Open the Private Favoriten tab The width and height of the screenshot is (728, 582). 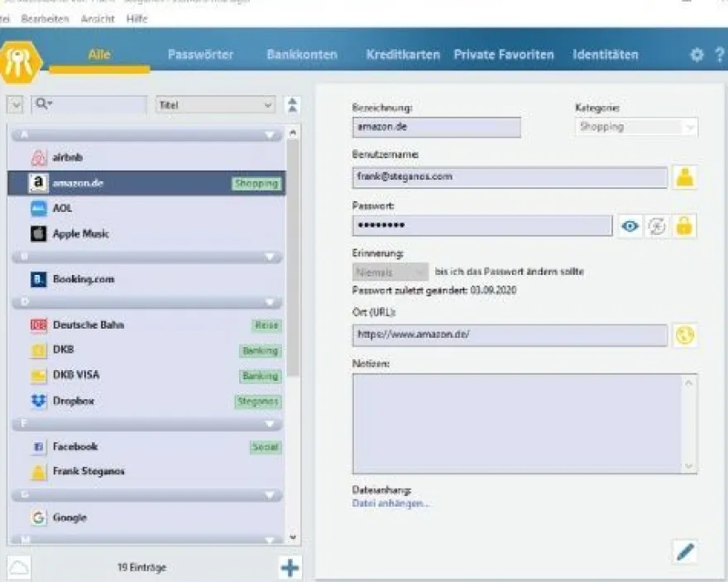point(504,55)
